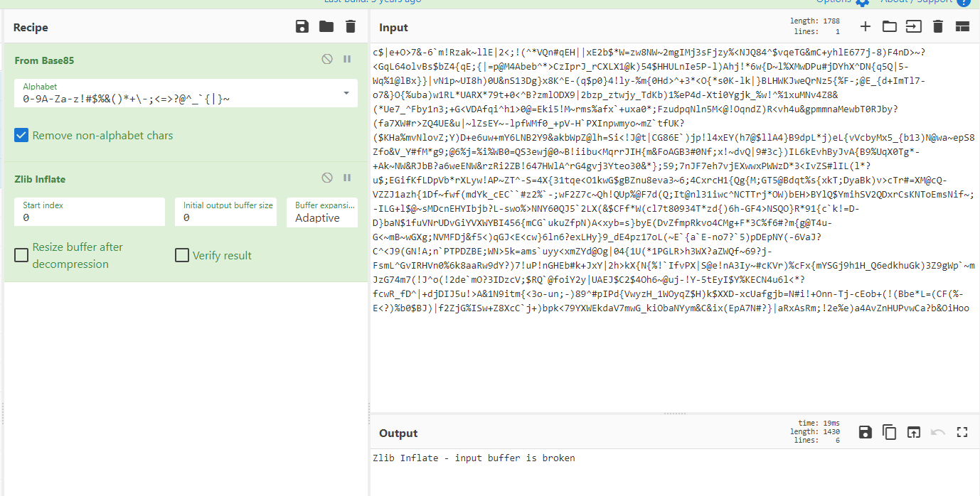Screen dimensions: 980x496
Task: Click the Start index field
Action: click(x=89, y=217)
